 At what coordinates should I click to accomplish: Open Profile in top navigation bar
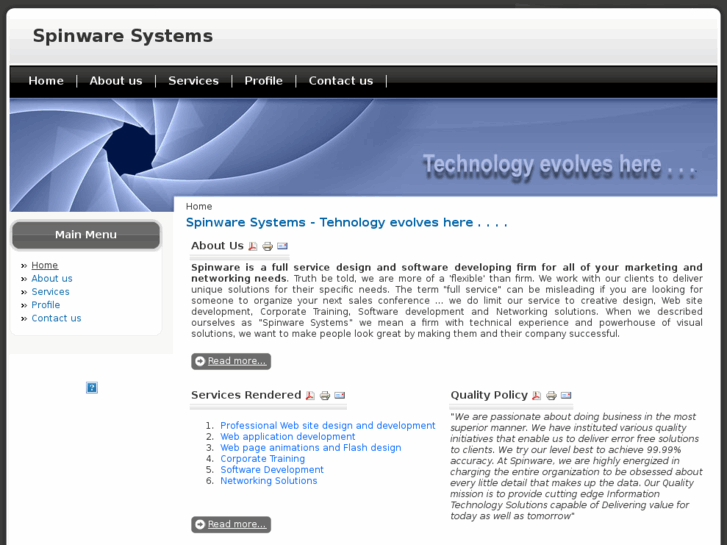click(263, 81)
